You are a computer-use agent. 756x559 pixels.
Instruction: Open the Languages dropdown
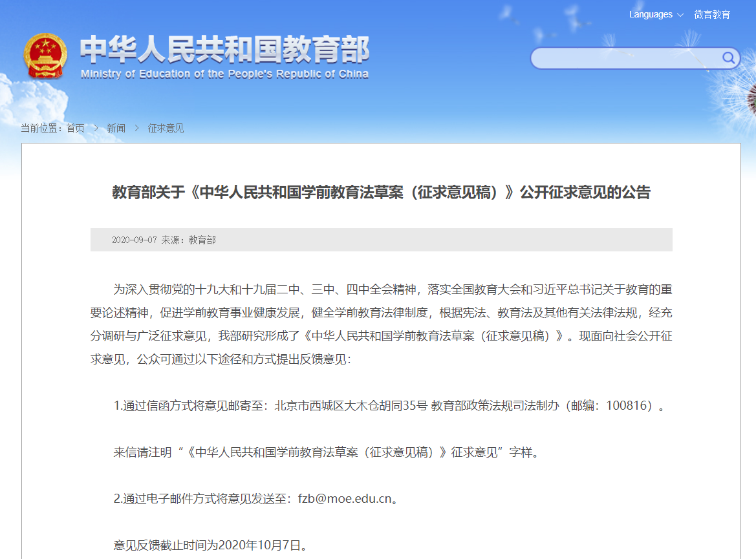[x=656, y=14]
